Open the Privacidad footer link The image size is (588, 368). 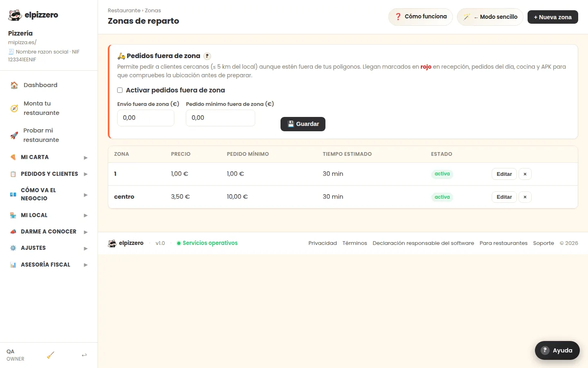(x=323, y=243)
